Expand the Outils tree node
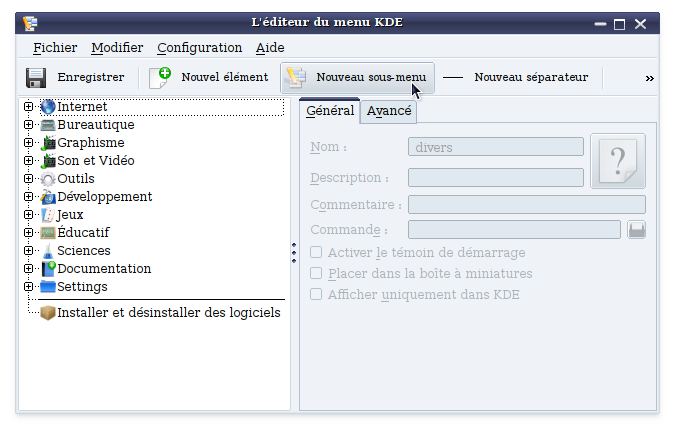Screen dimensions: 675x432 click(x=28, y=179)
